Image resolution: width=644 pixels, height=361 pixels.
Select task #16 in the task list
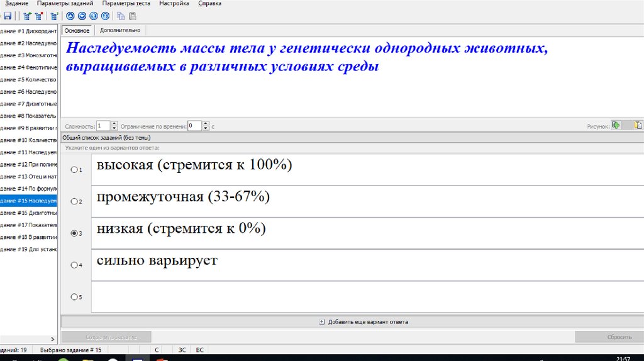(29, 213)
